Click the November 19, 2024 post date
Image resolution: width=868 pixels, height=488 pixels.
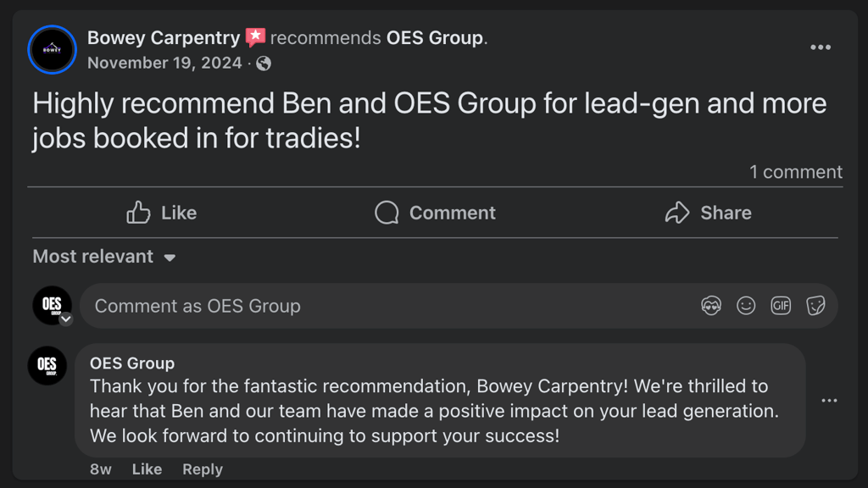pyautogui.click(x=164, y=64)
